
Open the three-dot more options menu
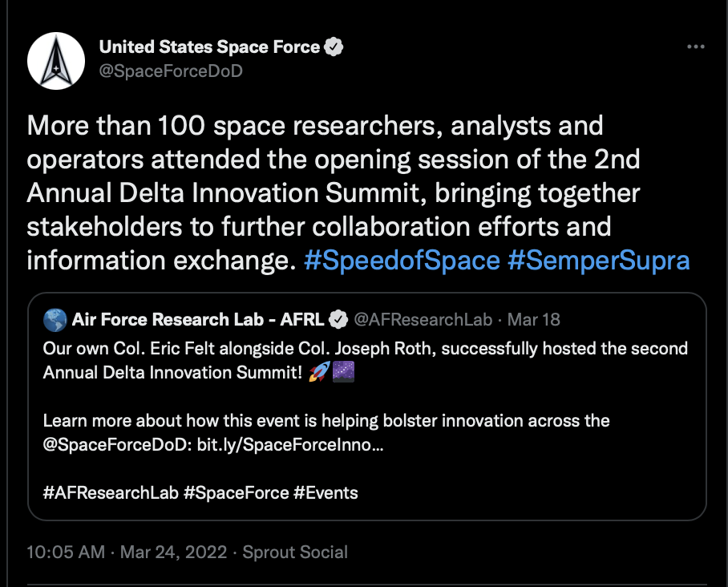[695, 47]
